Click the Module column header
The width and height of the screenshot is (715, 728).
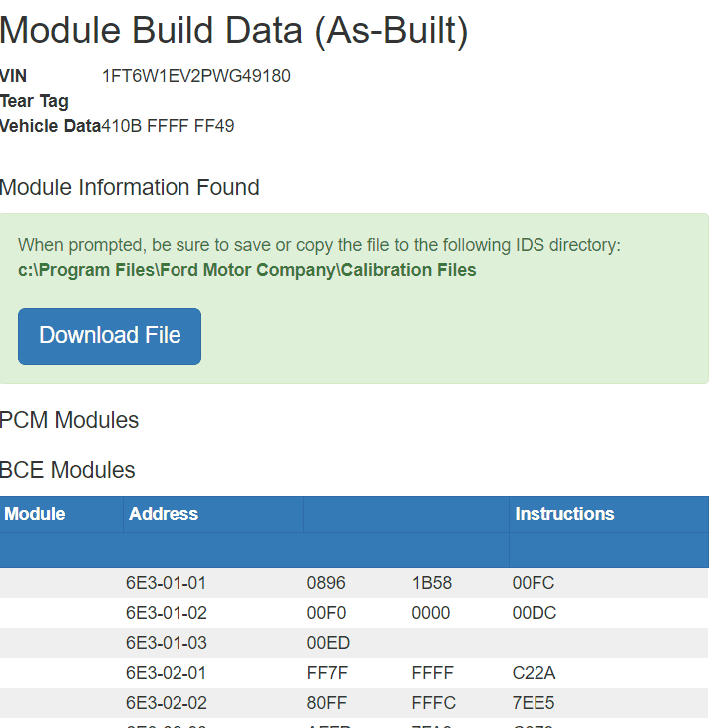(x=35, y=514)
